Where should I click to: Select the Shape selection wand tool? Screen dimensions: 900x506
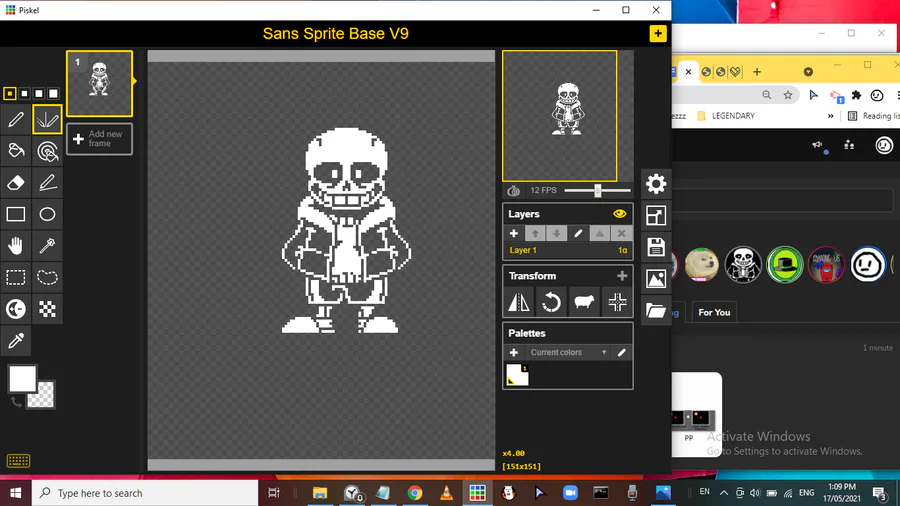click(x=47, y=246)
